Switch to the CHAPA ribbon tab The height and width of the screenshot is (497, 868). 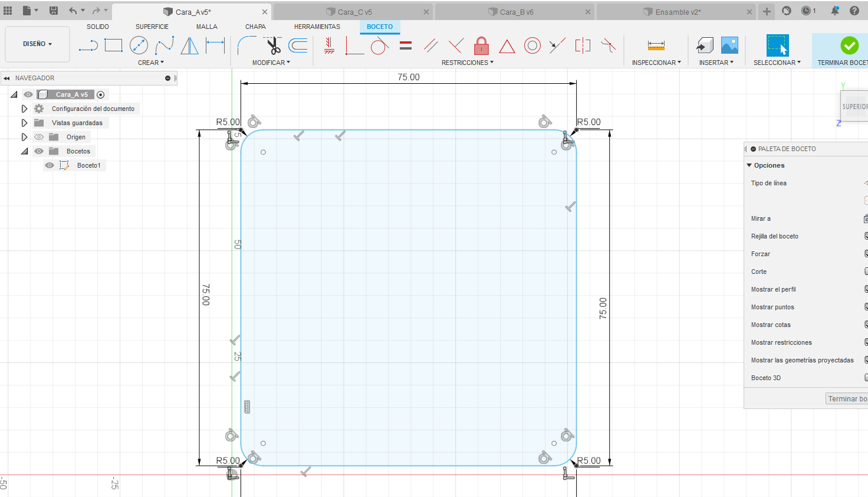(x=255, y=27)
